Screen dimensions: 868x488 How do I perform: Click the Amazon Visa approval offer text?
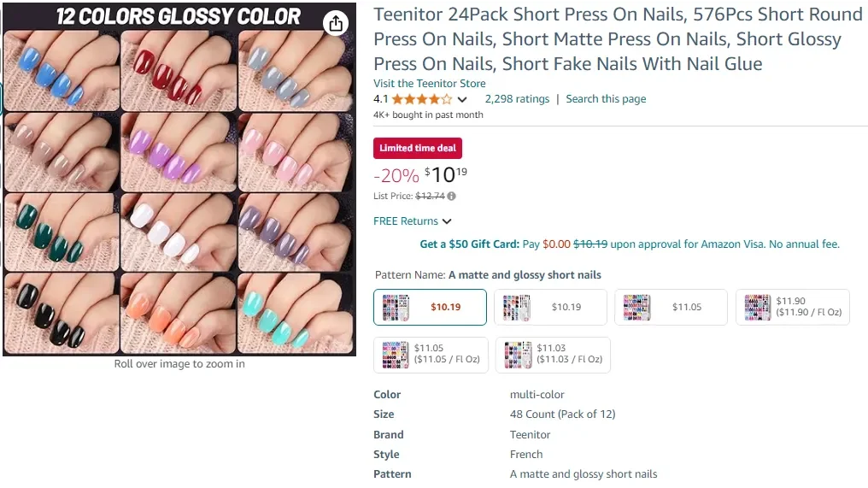coord(724,244)
